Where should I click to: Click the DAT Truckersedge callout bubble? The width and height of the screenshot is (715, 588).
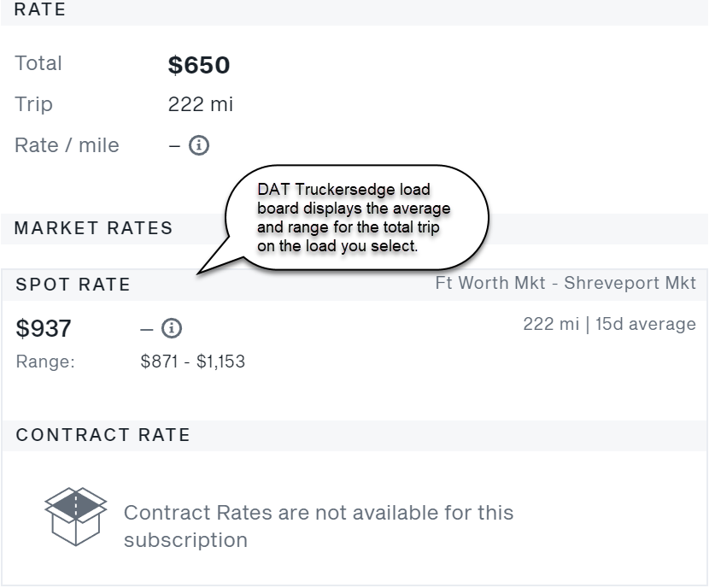[359, 214]
